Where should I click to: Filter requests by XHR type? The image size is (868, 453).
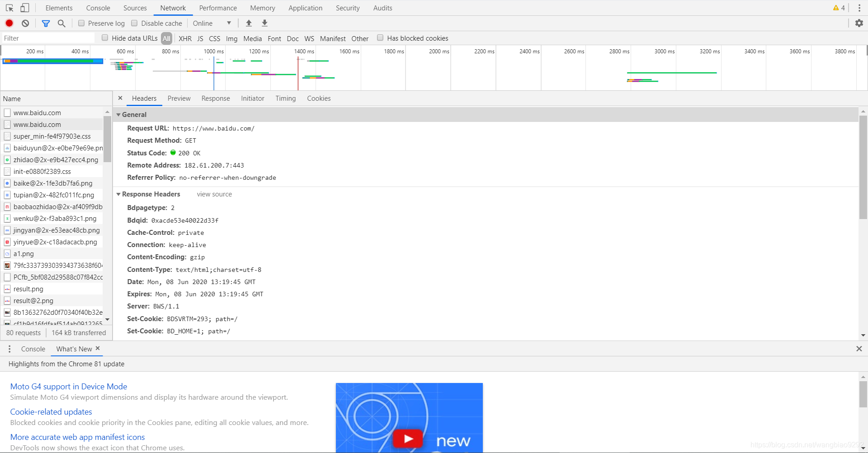(185, 38)
